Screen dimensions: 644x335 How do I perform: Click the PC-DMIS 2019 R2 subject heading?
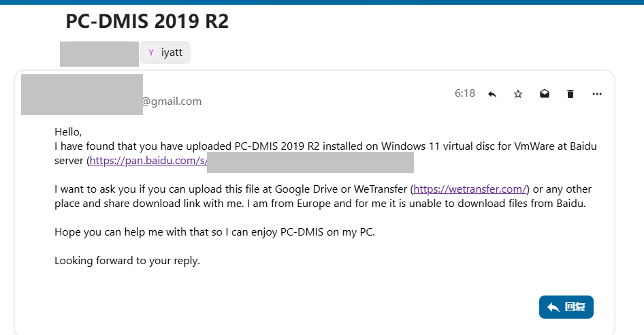[147, 21]
